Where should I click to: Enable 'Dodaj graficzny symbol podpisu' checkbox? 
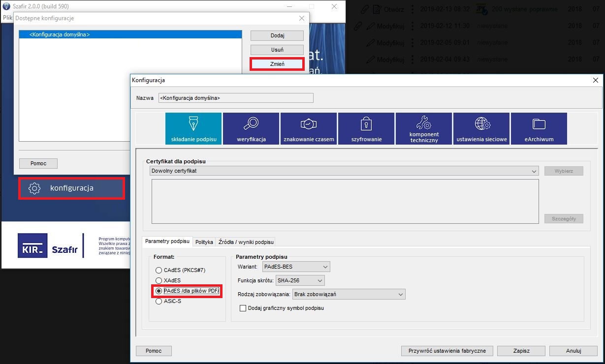click(243, 308)
